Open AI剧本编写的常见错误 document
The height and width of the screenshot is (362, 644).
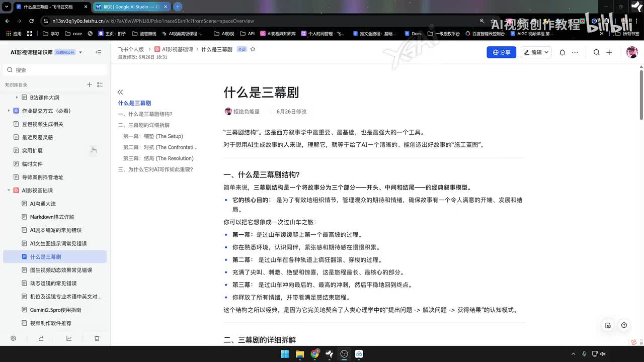pos(55,230)
